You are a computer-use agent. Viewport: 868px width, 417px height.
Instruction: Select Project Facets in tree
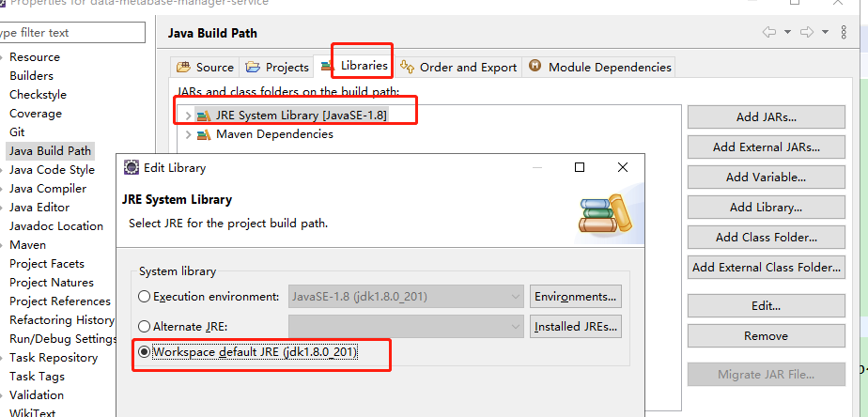click(x=47, y=264)
